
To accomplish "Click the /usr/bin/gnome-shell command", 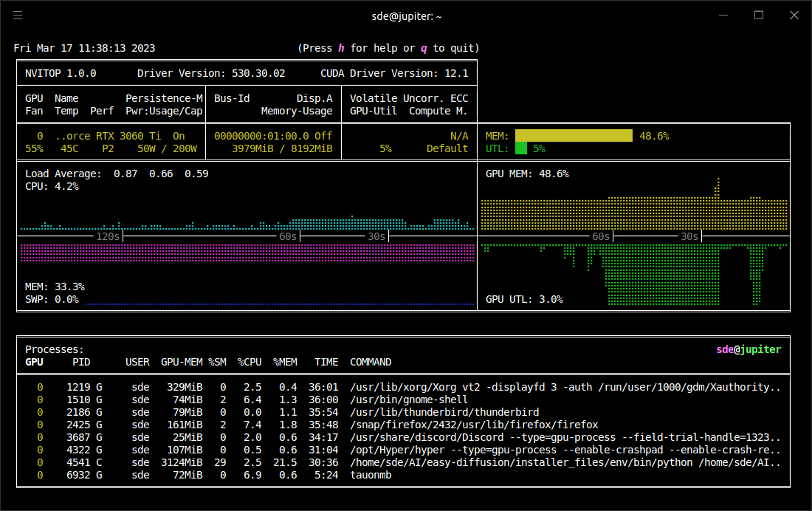I will click(409, 399).
